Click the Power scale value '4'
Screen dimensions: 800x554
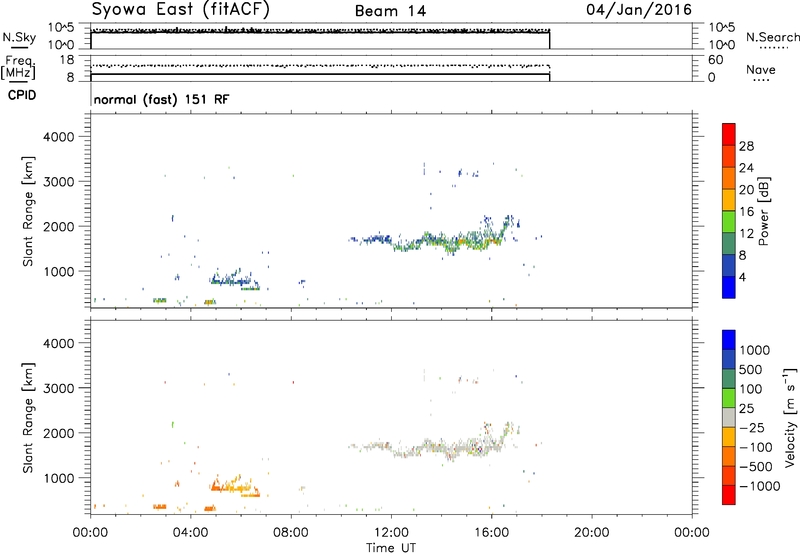coord(742,277)
